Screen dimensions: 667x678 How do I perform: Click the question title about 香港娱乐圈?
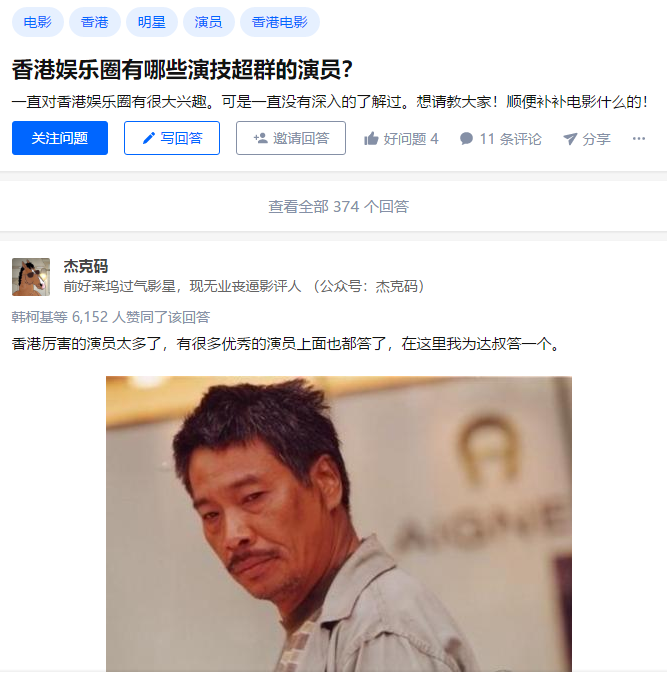tap(182, 70)
